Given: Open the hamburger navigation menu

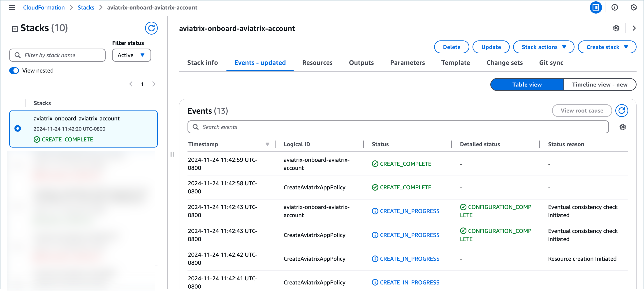Looking at the screenshot, I should 12,7.
